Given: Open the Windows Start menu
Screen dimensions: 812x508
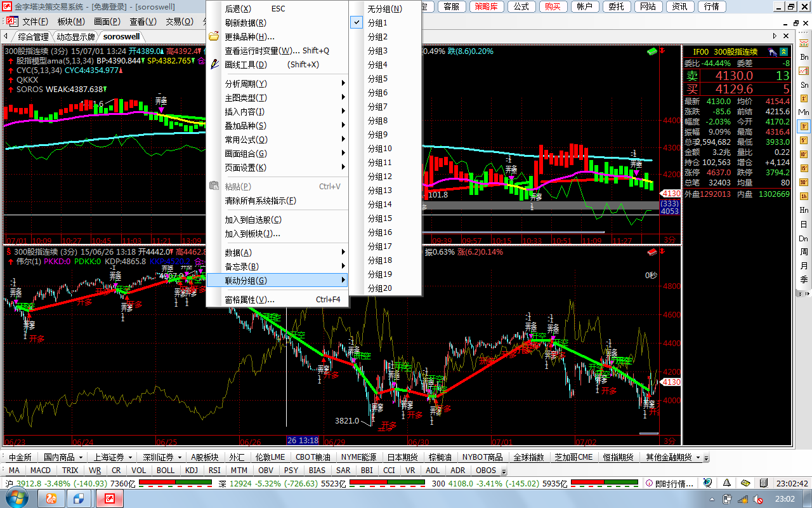Looking at the screenshot, I should pos(17,498).
